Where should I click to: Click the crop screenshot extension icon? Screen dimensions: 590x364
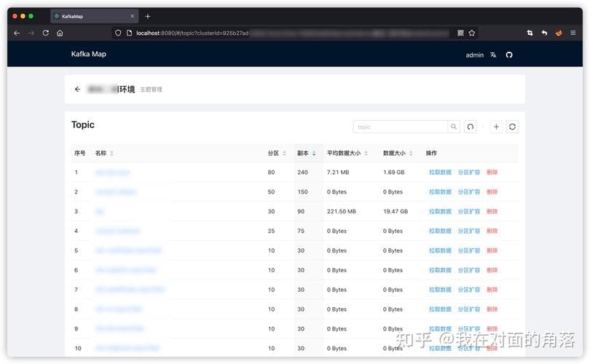tap(530, 33)
